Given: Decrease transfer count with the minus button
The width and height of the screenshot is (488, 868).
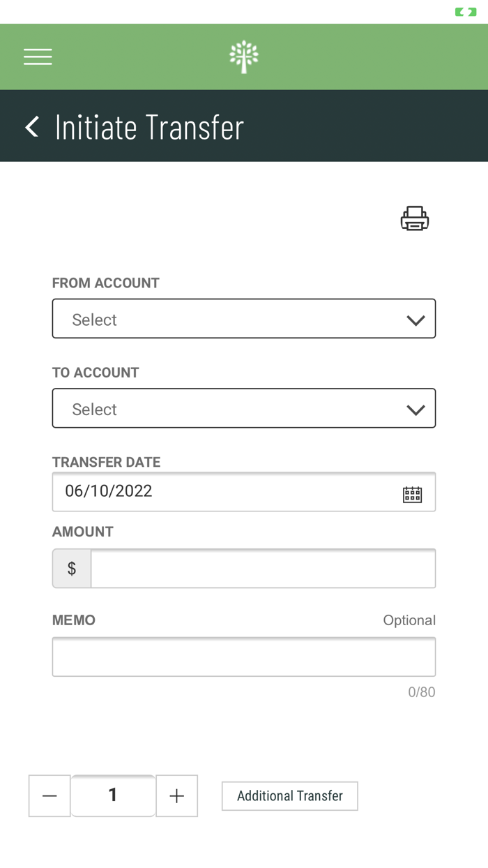Looking at the screenshot, I should pos(49,795).
